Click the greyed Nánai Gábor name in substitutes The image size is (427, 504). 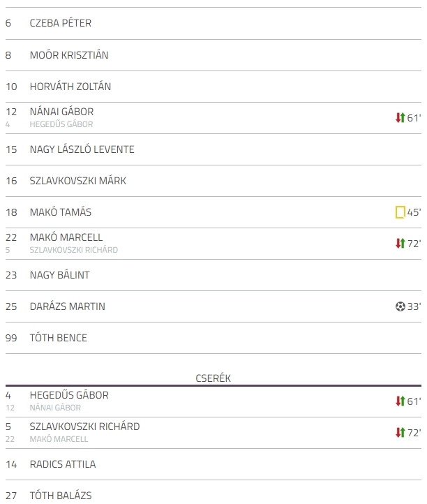[x=55, y=408]
